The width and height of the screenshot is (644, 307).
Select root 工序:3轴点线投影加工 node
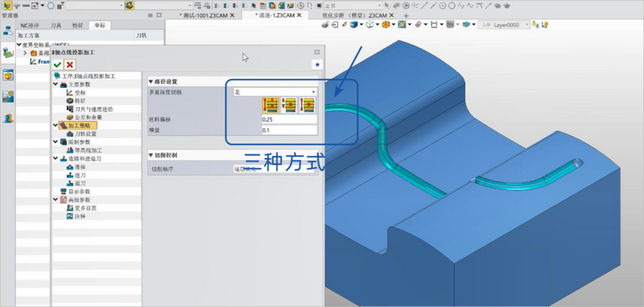89,77
